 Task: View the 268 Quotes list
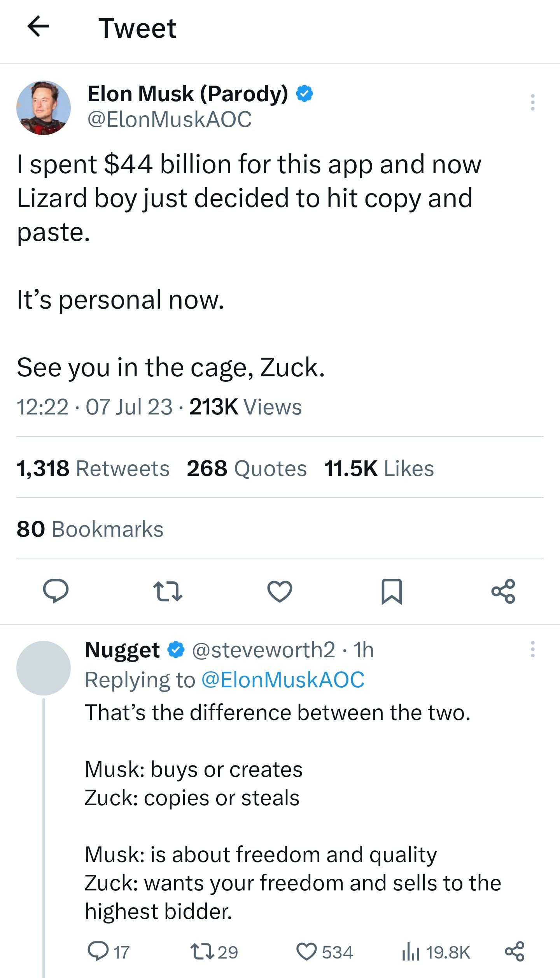247,468
